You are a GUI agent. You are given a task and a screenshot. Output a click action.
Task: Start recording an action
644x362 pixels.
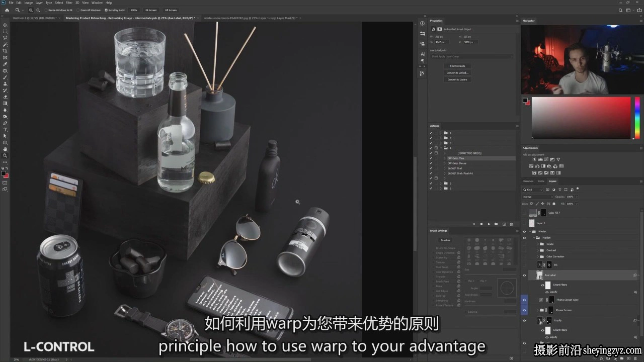(481, 224)
